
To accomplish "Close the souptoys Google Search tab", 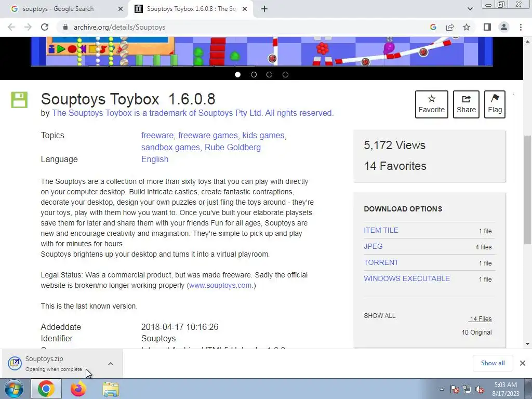I will (x=121, y=9).
